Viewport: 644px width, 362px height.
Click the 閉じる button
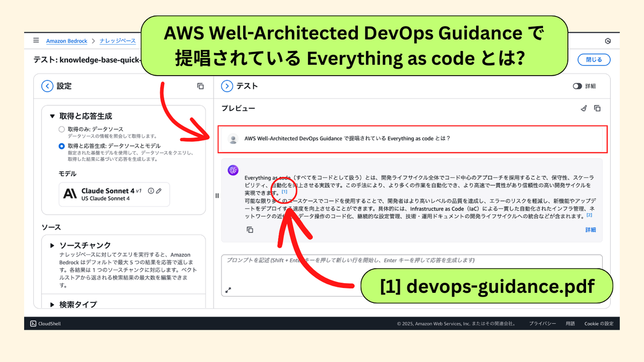[594, 60]
